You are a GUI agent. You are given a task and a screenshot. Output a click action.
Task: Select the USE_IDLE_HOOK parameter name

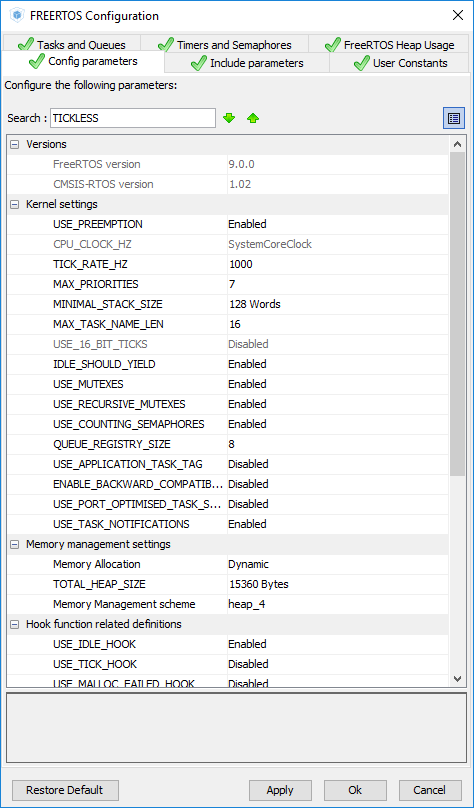95,644
